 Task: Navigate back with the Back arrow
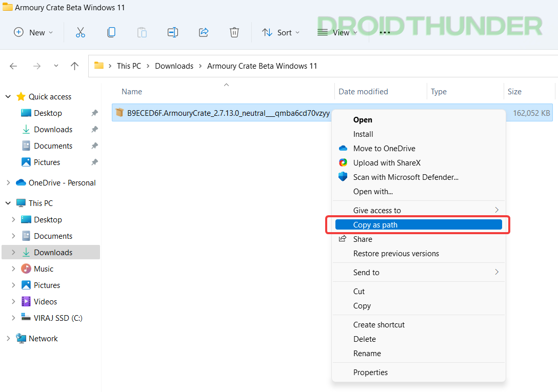tap(14, 66)
